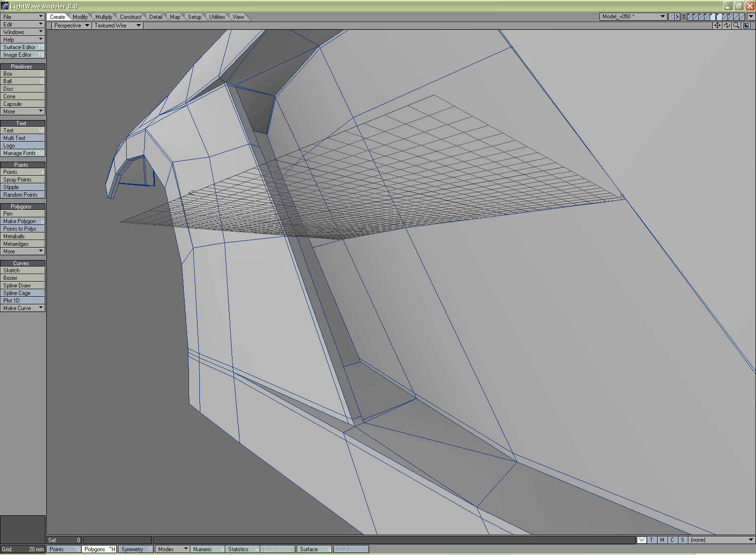Click the Surface button in bottom bar
Image resolution: width=756 pixels, height=555 pixels.
pyautogui.click(x=314, y=549)
